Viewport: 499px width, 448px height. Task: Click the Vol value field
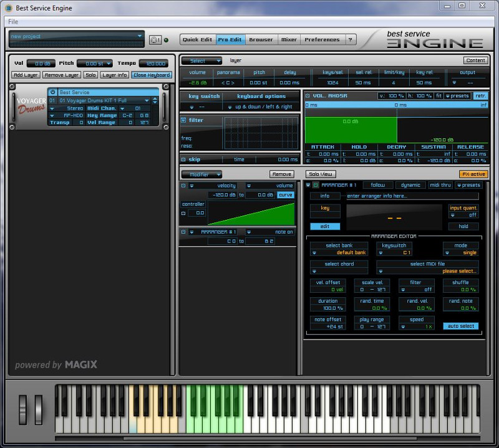pyautogui.click(x=41, y=64)
